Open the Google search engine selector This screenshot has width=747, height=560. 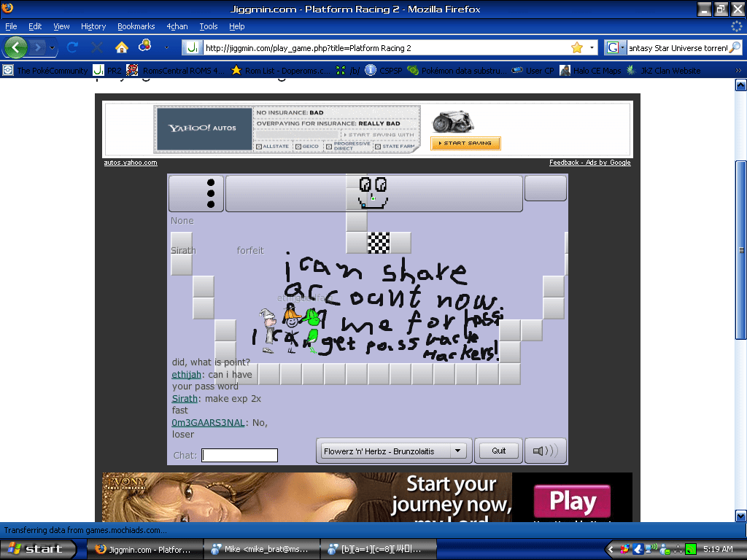pyautogui.click(x=616, y=47)
